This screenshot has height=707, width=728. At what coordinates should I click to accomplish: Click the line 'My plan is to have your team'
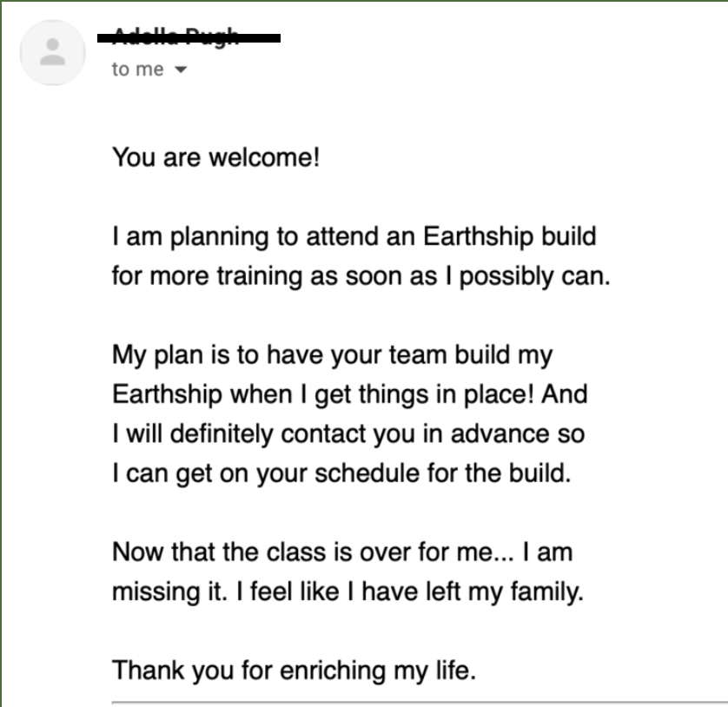(333, 355)
